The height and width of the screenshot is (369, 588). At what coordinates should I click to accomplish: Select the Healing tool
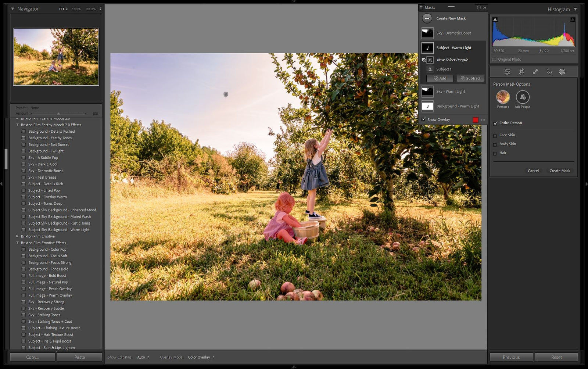(535, 72)
